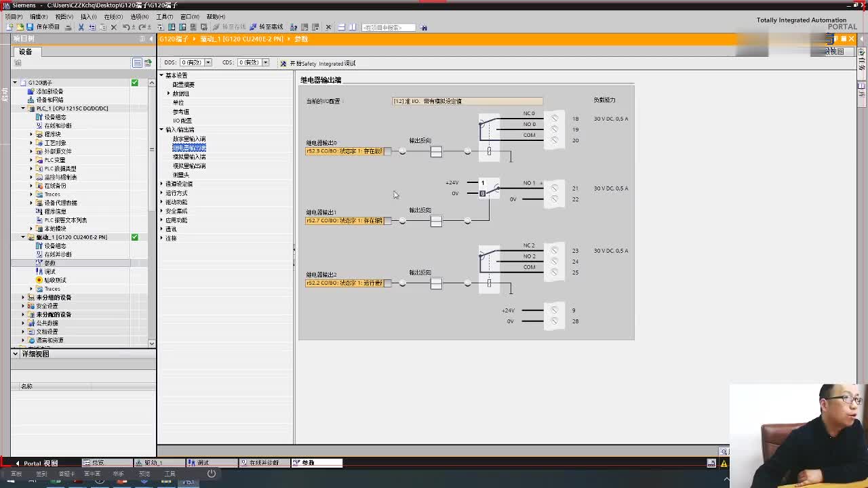The height and width of the screenshot is (488, 868).
Task: Toggle 输出反向 for relay output 0
Action: [x=436, y=152]
